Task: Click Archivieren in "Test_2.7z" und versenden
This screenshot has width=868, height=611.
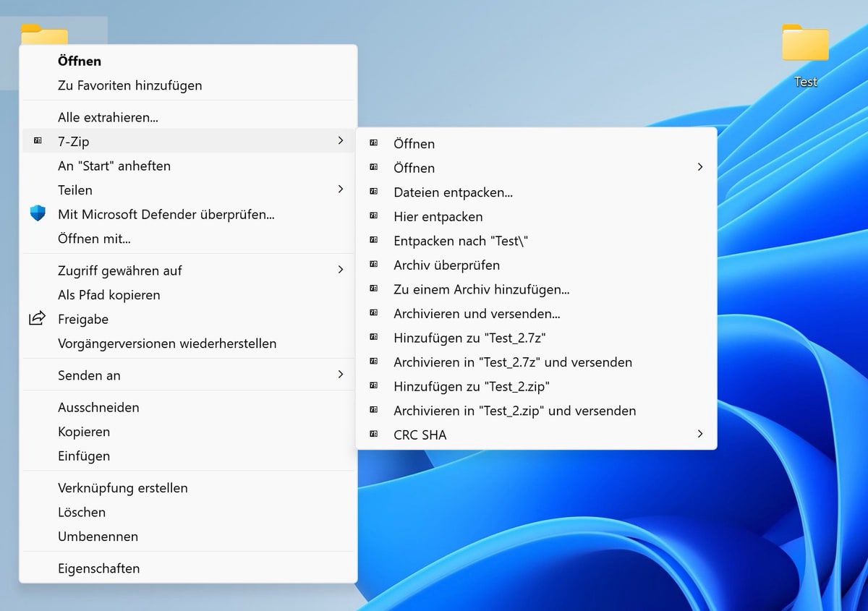Action: point(512,362)
